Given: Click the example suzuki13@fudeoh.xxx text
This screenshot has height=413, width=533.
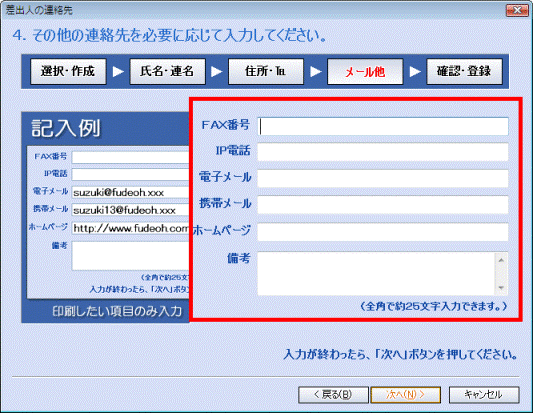Looking at the screenshot, I should (124, 210).
